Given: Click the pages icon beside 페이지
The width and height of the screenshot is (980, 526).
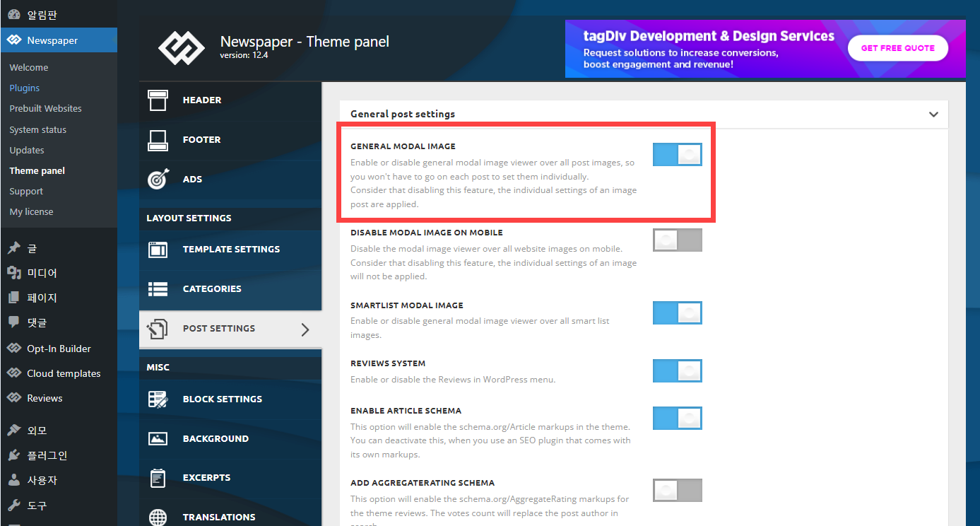Looking at the screenshot, I should click(x=13, y=298).
